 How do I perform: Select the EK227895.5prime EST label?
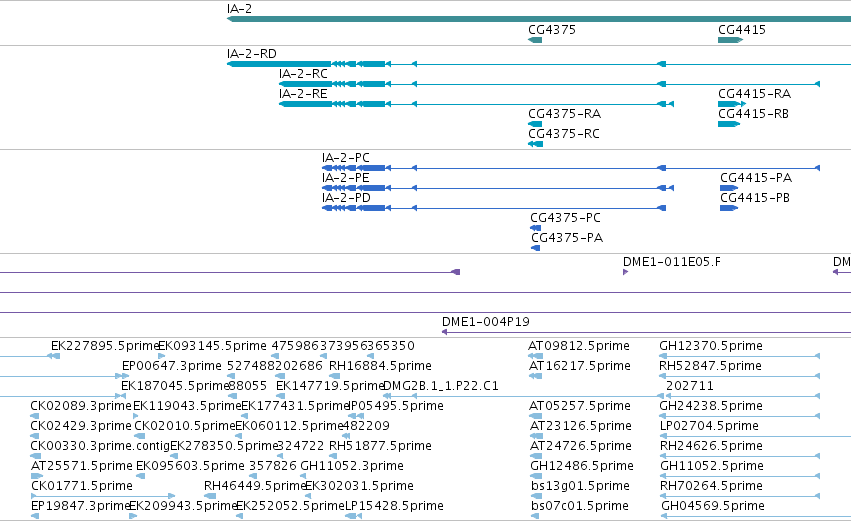click(105, 346)
